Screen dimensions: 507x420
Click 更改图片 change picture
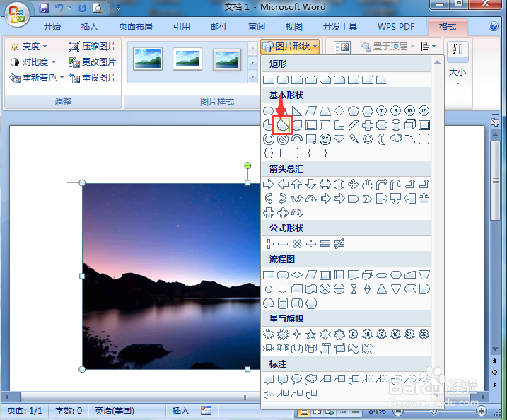92,62
